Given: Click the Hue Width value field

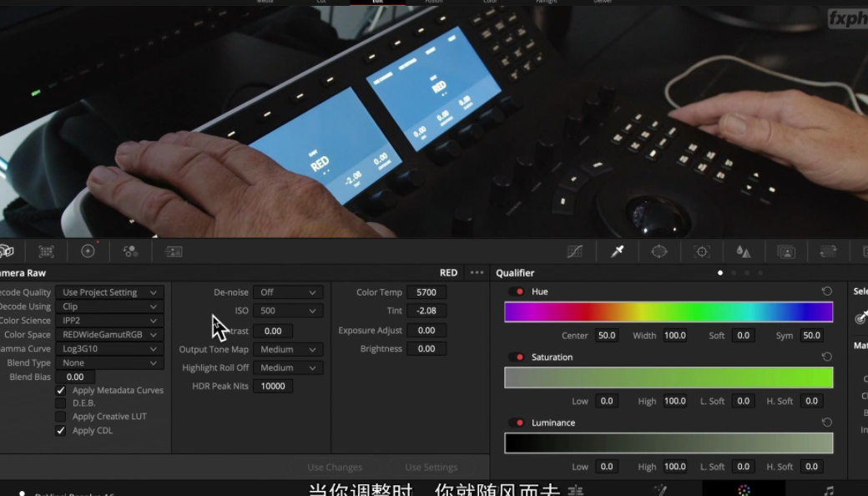Looking at the screenshot, I should point(675,336).
